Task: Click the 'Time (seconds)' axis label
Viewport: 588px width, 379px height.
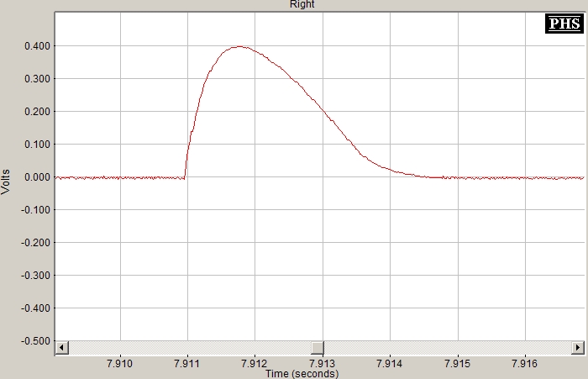Action: [302, 374]
